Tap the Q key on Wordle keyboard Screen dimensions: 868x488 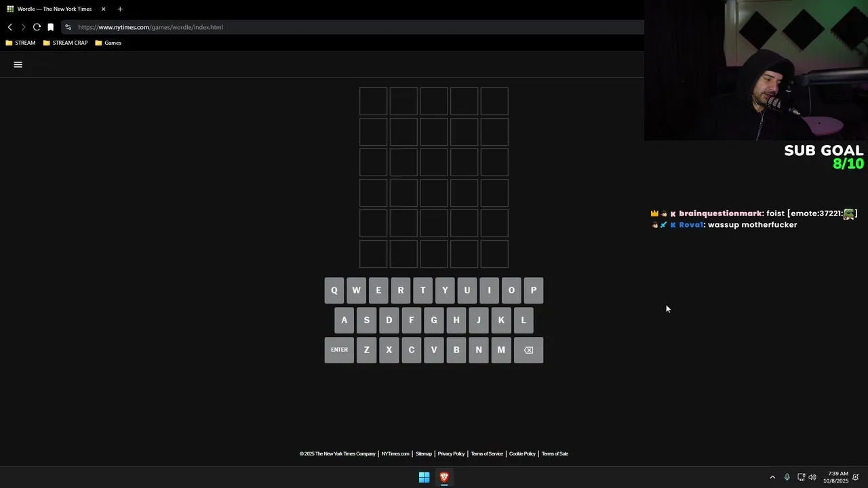(x=334, y=290)
